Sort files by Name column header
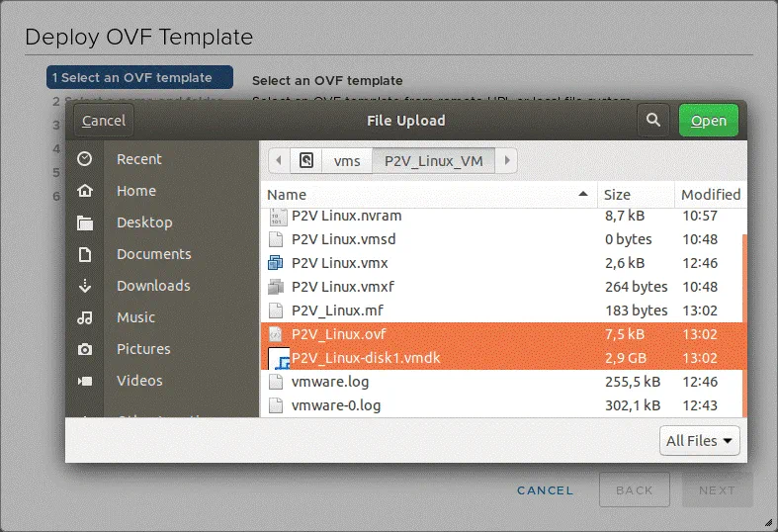This screenshot has width=778, height=532. point(425,195)
